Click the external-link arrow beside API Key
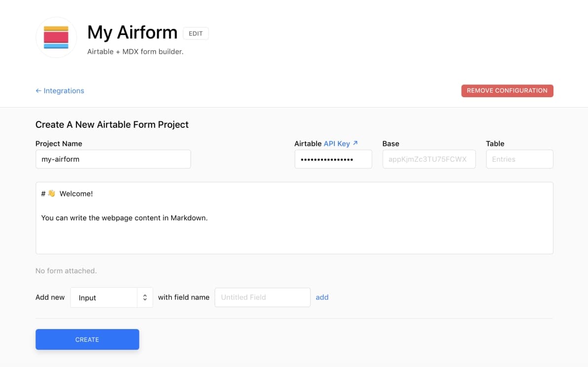Screen dimensions: 588x367 pyautogui.click(x=355, y=143)
